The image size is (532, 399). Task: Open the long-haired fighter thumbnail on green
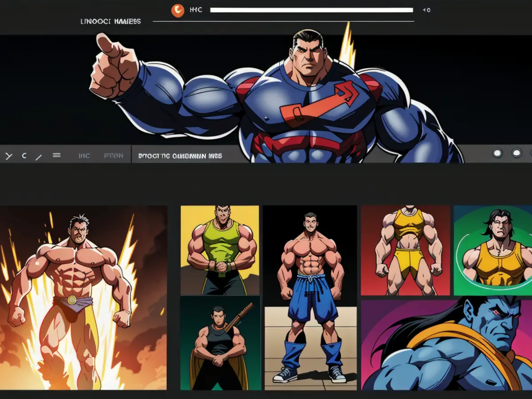[x=493, y=250]
